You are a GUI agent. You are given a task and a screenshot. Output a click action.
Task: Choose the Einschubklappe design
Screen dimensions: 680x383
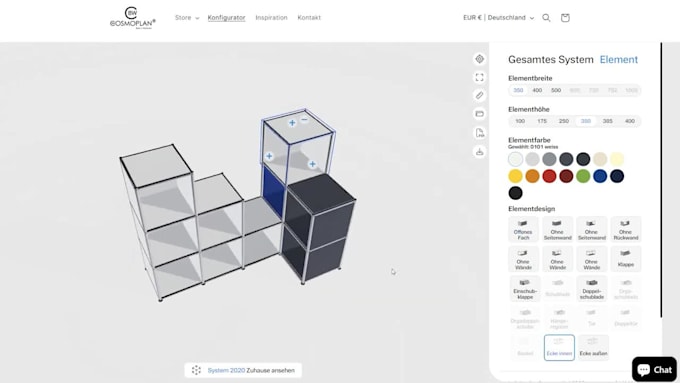(x=525, y=288)
